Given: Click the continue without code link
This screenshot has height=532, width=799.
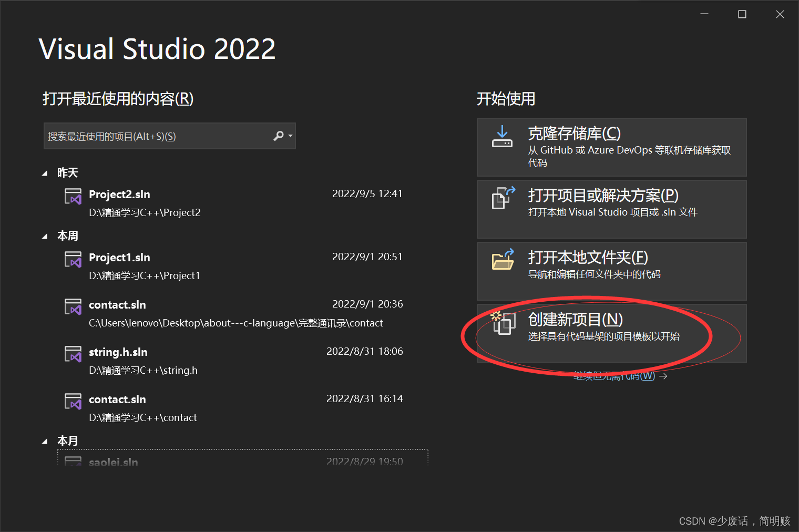Looking at the screenshot, I should click(620, 376).
